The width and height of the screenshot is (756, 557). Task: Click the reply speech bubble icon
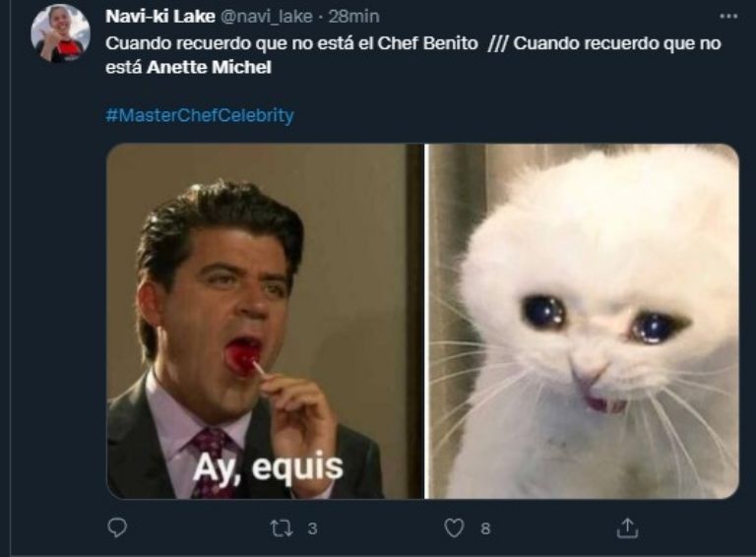coord(117,527)
